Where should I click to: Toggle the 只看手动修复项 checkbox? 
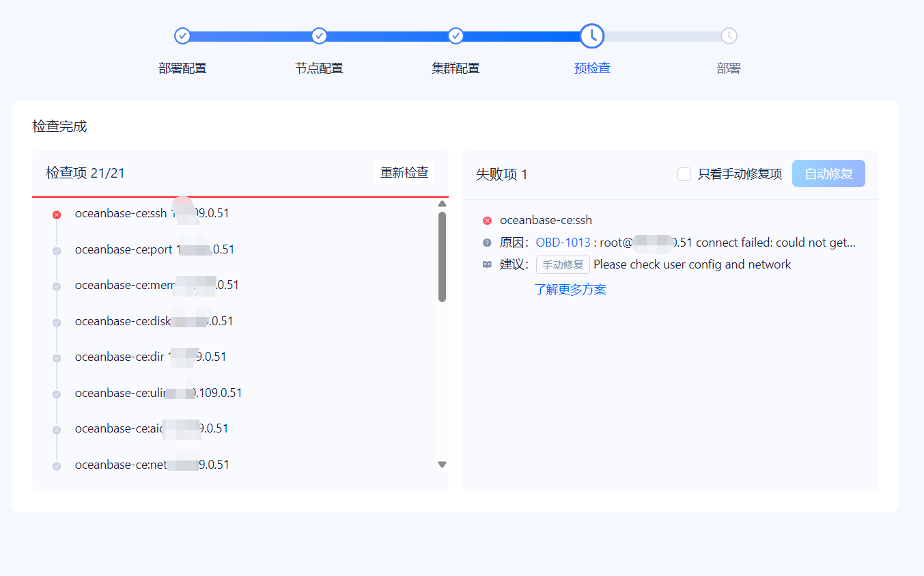tap(684, 174)
